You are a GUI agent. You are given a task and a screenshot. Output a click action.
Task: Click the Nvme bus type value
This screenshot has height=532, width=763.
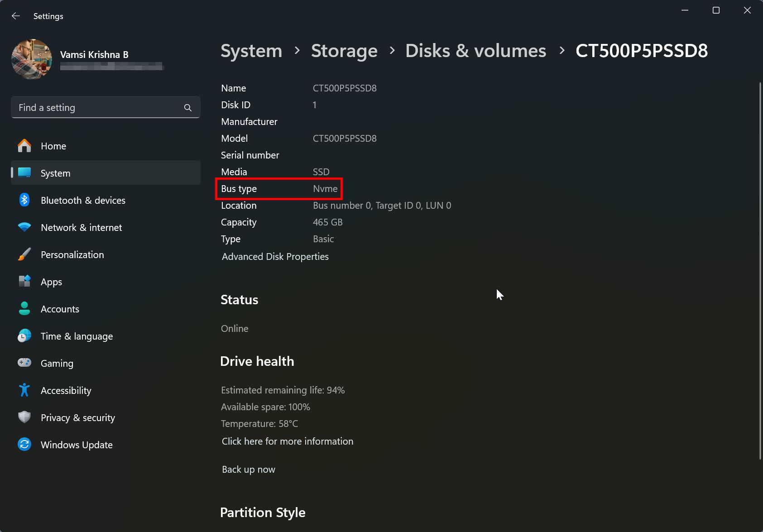[x=325, y=188]
